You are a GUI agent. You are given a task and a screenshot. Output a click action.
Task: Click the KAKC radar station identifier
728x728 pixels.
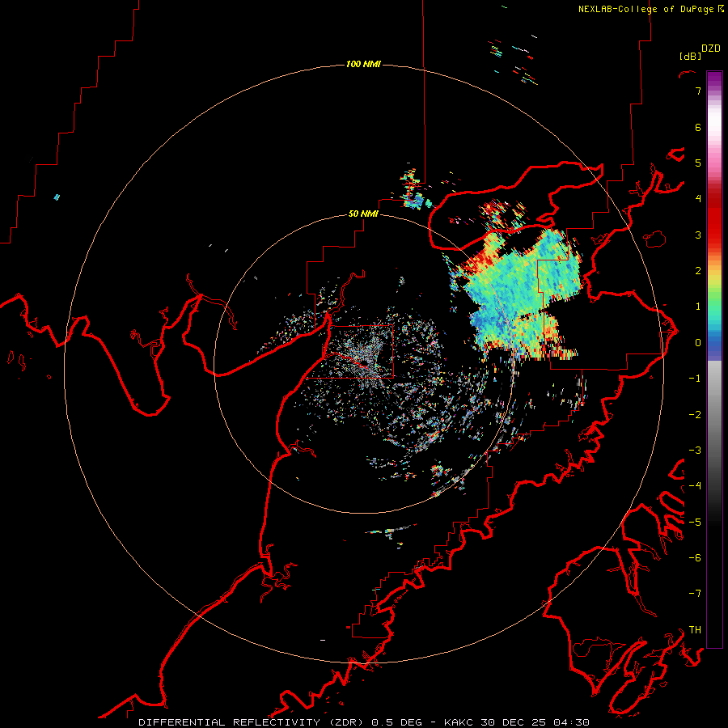point(459,722)
